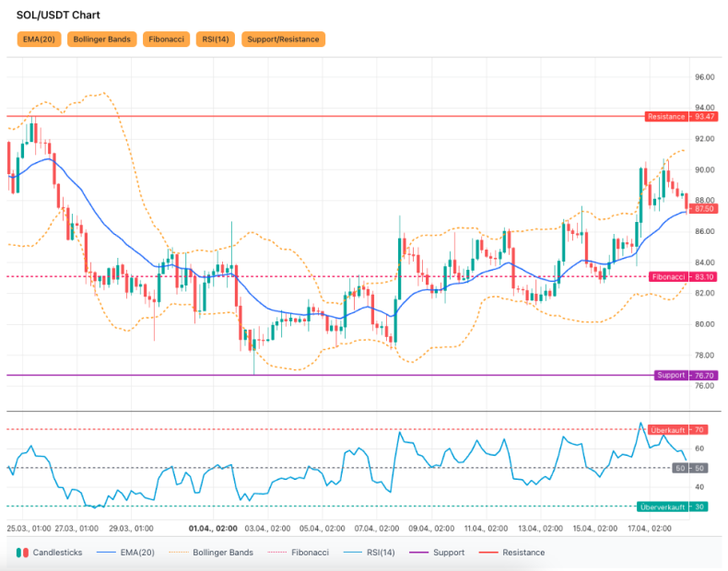Click the current price 87.50 tag
The width and height of the screenshot is (728, 571).
[705, 209]
